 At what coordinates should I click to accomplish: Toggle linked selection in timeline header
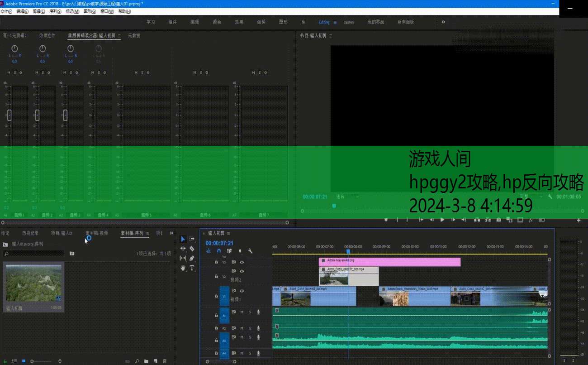coord(229,251)
